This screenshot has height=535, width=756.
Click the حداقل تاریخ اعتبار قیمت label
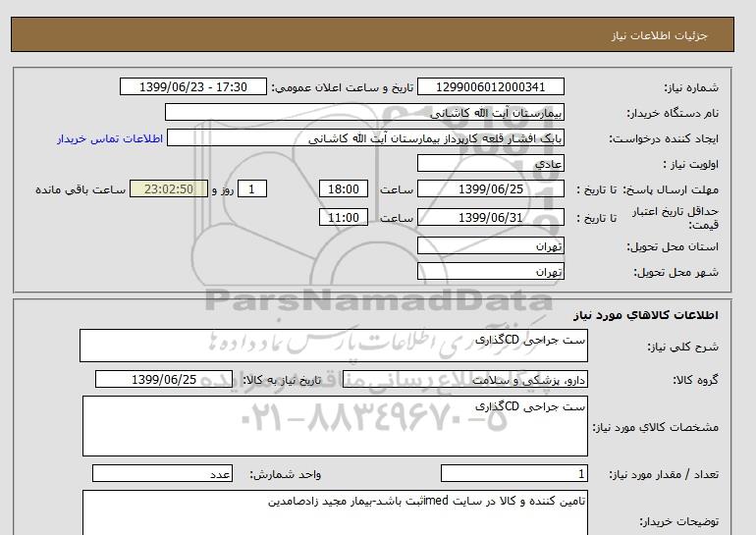[x=675, y=218]
